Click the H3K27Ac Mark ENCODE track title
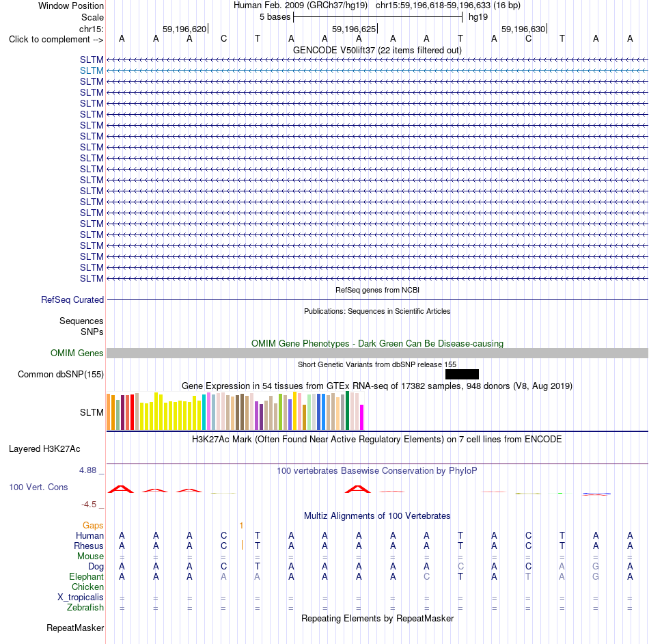Viewport: 649px width, 644px height. (377, 439)
